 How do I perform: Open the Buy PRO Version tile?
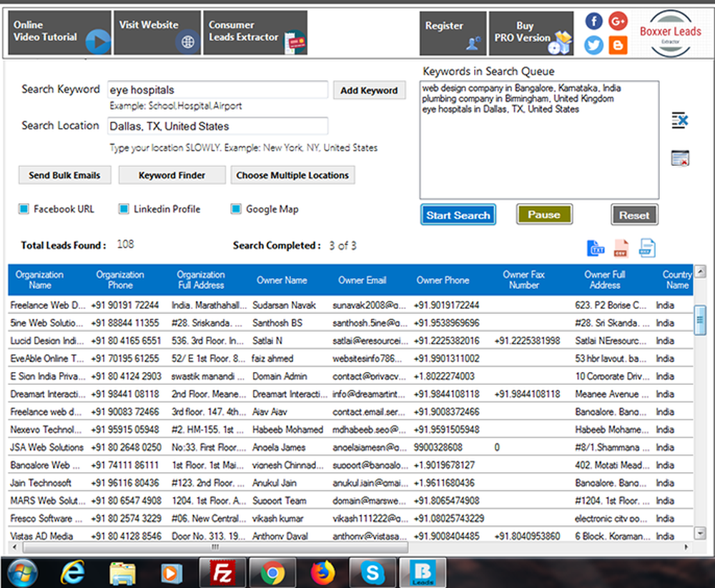pyautogui.click(x=531, y=34)
